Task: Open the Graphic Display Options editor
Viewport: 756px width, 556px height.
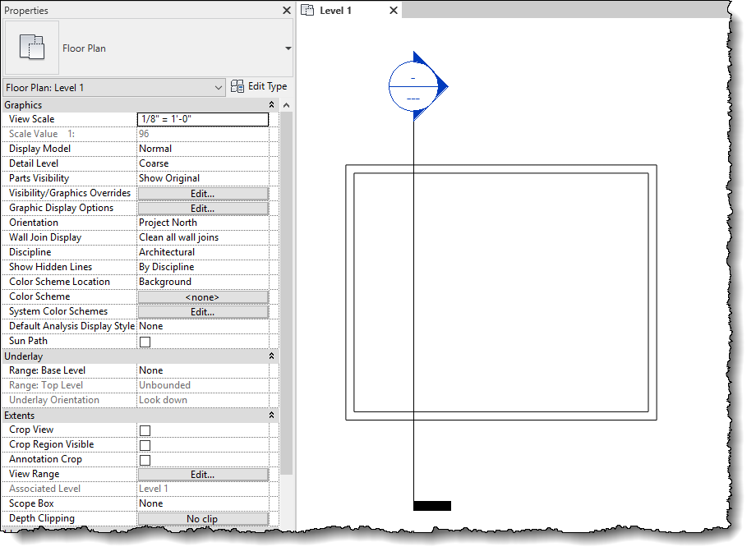Action: [x=202, y=208]
